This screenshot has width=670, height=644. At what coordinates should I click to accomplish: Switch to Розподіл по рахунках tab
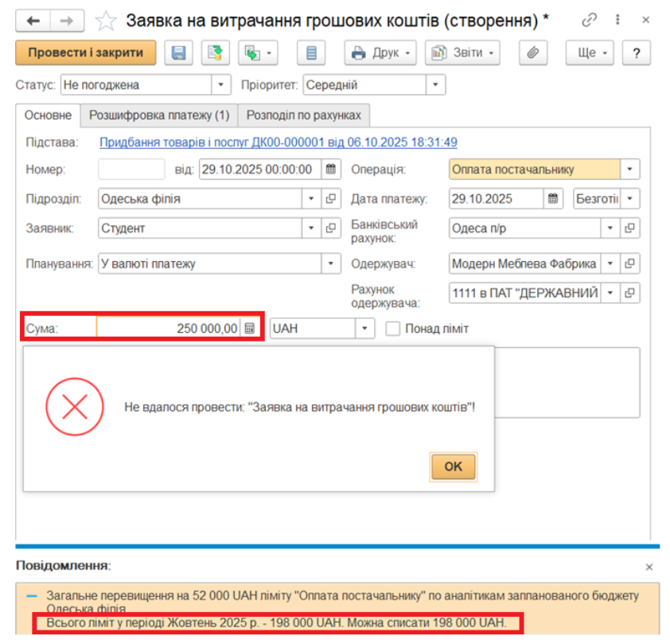click(303, 115)
